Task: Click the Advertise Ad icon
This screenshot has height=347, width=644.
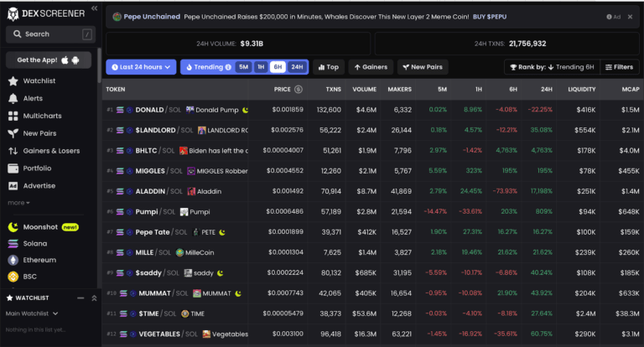Action: tap(13, 185)
